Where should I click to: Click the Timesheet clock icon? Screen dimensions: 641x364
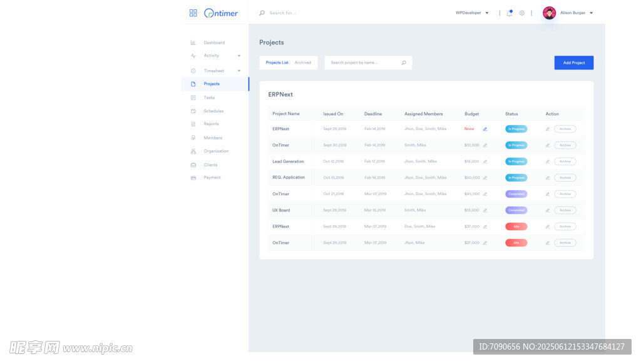pos(193,71)
